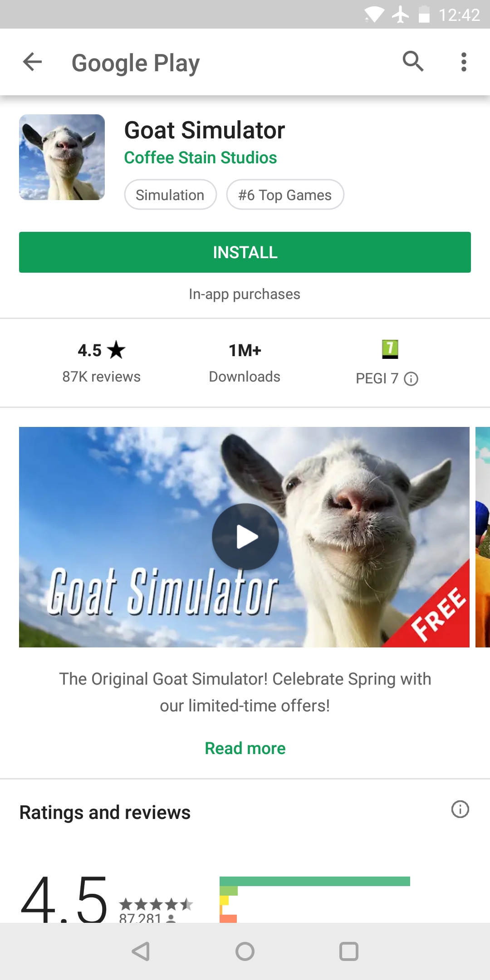Open Coffee Stain Studios developer page
The image size is (490, 980).
201,158
